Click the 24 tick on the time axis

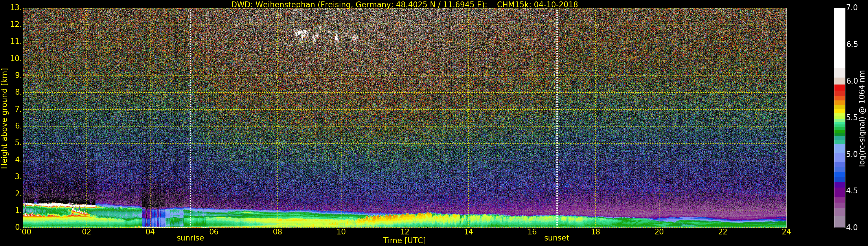786,232
